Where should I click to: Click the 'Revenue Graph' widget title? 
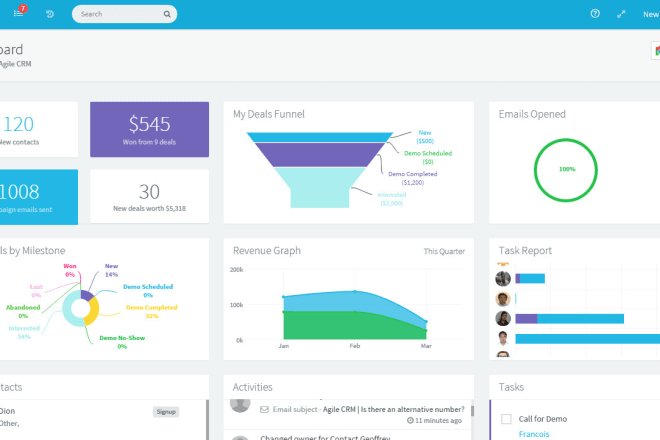pos(267,251)
